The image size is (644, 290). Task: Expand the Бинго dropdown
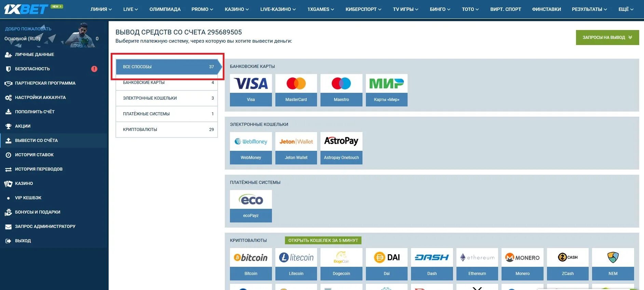[440, 9]
